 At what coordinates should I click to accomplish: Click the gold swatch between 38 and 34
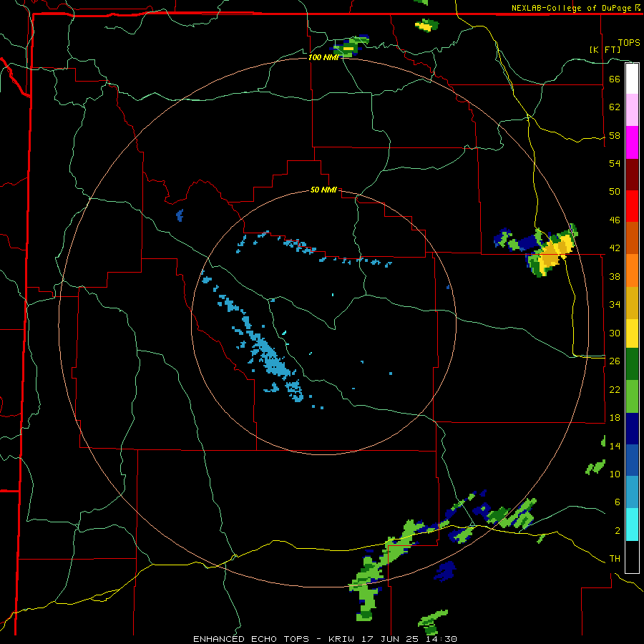(x=632, y=303)
